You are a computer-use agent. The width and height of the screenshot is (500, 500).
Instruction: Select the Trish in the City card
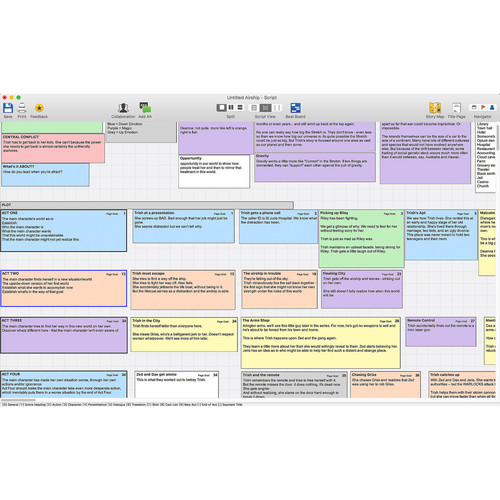point(184,335)
